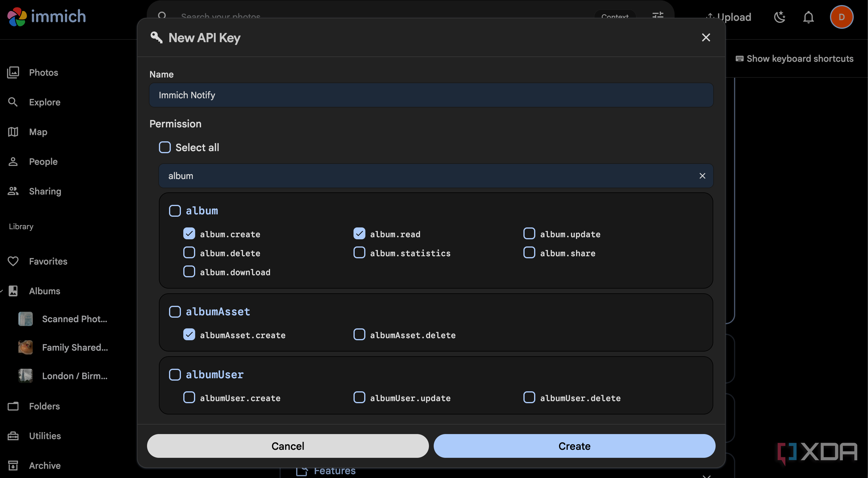Viewport: 868px width, 478px height.
Task: Enable albumUser.update permission
Action: coord(359,397)
